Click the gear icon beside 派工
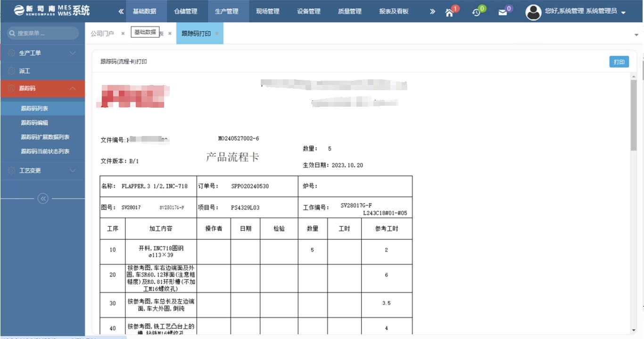 pos(12,71)
